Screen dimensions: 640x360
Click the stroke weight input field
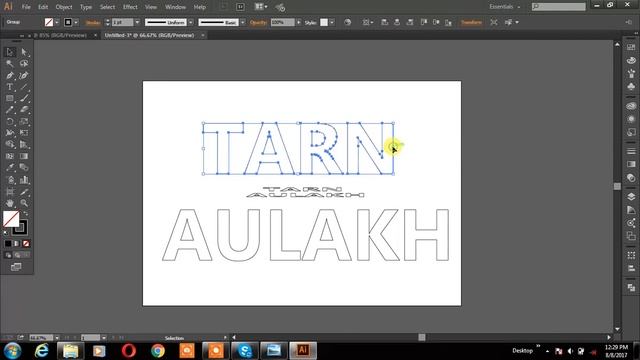tap(122, 22)
